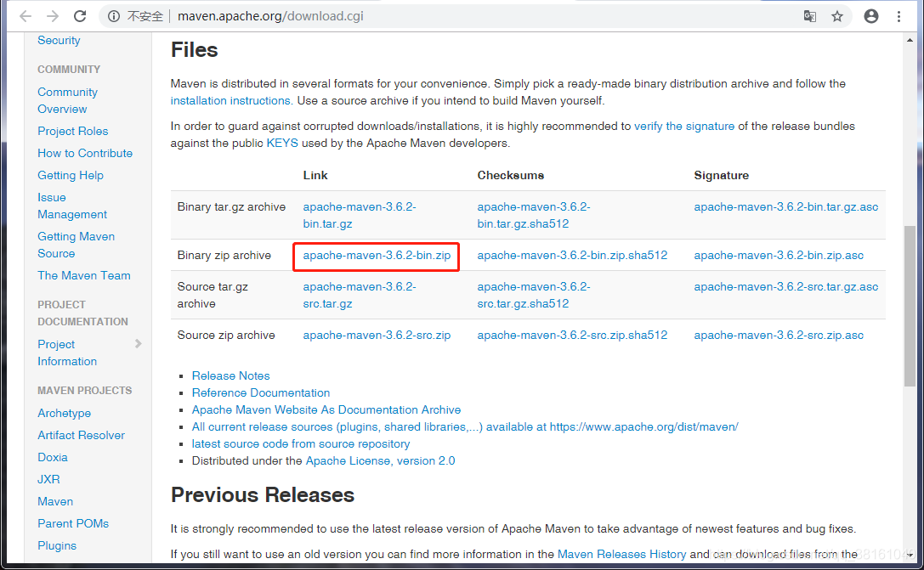Go to Project Roles page
The width and height of the screenshot is (924, 570).
[x=73, y=132]
